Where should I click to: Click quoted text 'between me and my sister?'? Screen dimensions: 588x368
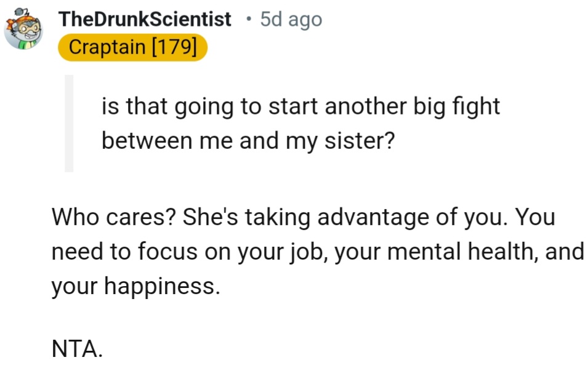tap(248, 141)
